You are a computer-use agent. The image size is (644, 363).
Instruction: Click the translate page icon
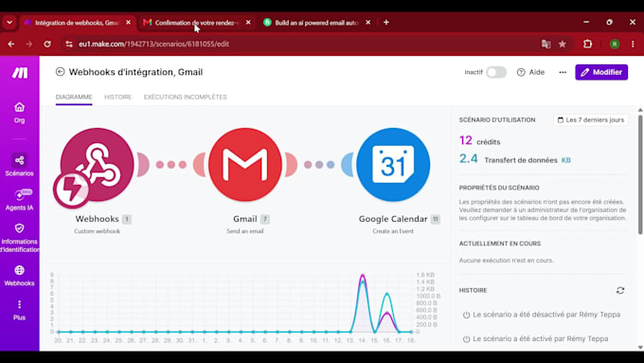point(546,44)
